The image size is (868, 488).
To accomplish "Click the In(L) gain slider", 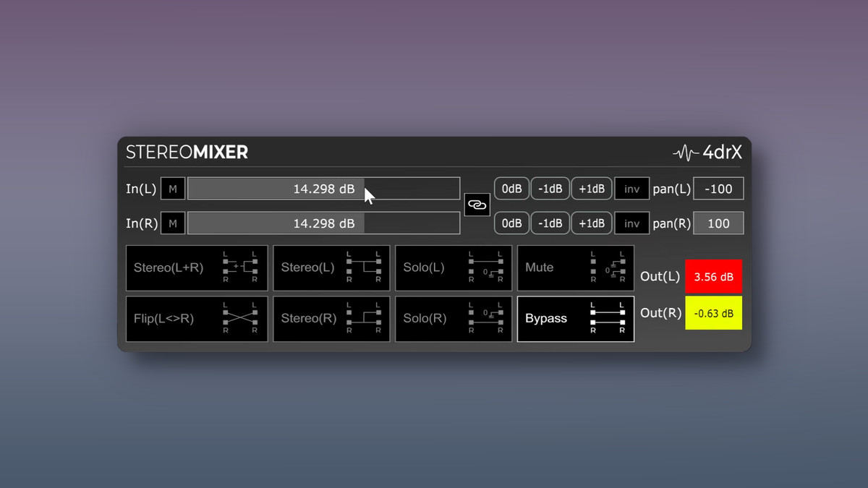I will 323,189.
